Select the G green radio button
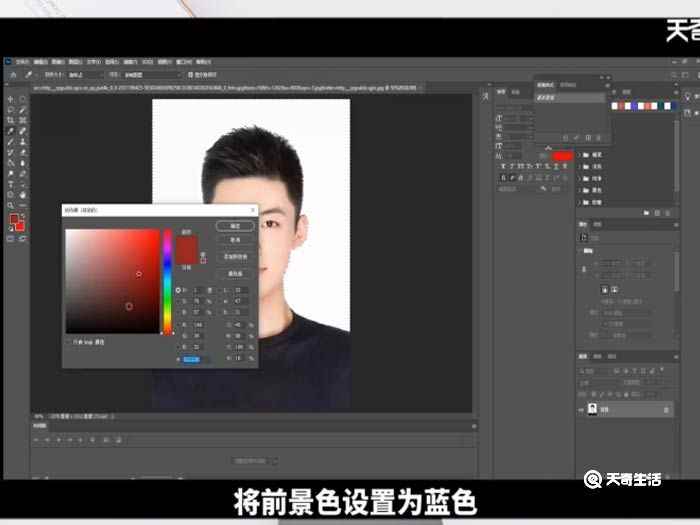This screenshot has height=525, width=700. pos(178,336)
